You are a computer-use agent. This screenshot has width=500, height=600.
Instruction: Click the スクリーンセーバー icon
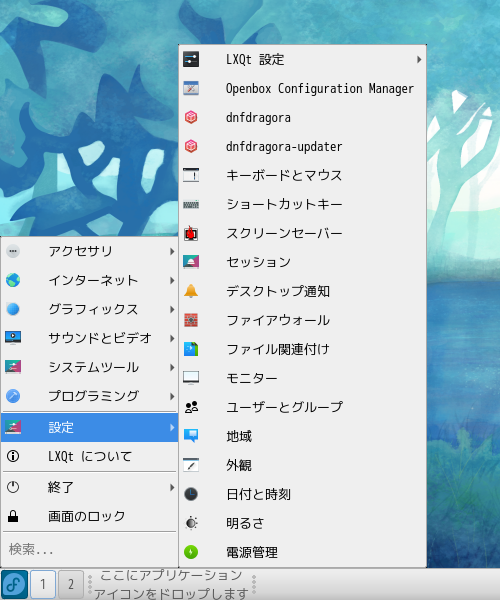pos(191,233)
